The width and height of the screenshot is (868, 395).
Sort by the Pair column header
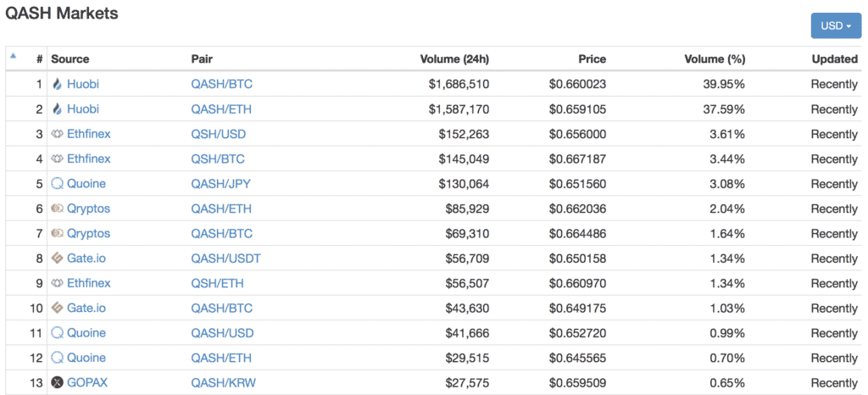[x=202, y=59]
